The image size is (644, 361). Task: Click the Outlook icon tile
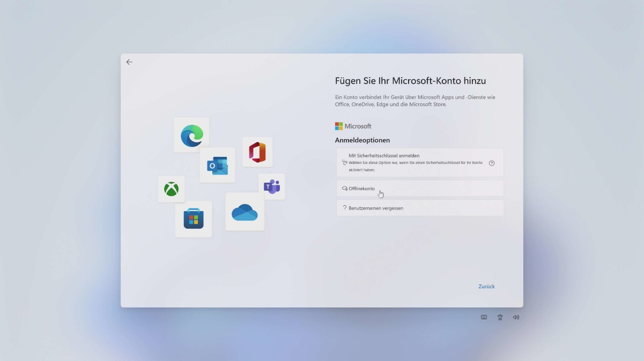[218, 166]
